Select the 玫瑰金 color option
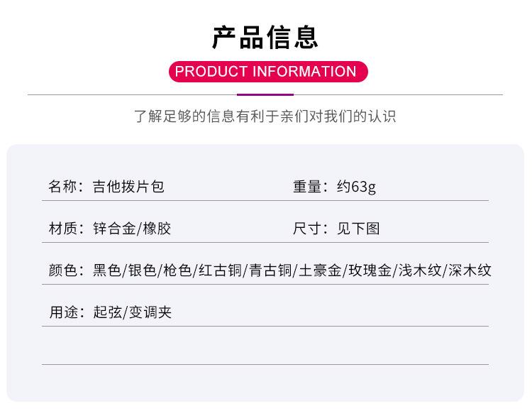 coord(369,270)
